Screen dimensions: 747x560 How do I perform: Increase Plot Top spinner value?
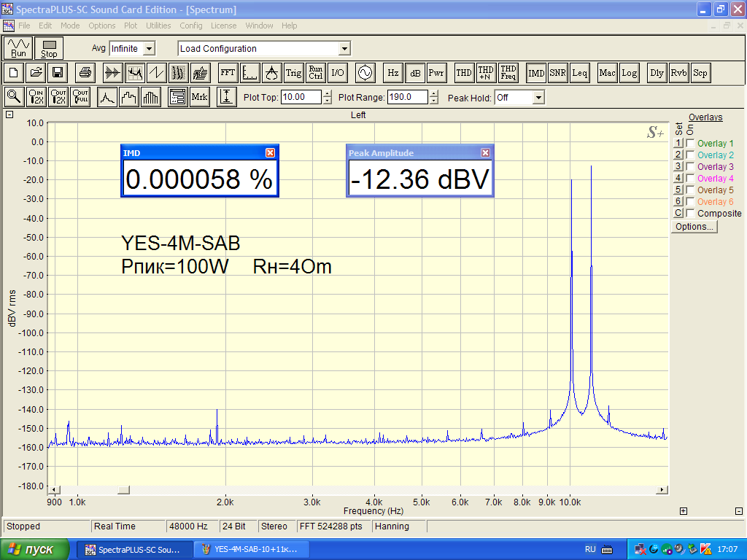coord(328,94)
